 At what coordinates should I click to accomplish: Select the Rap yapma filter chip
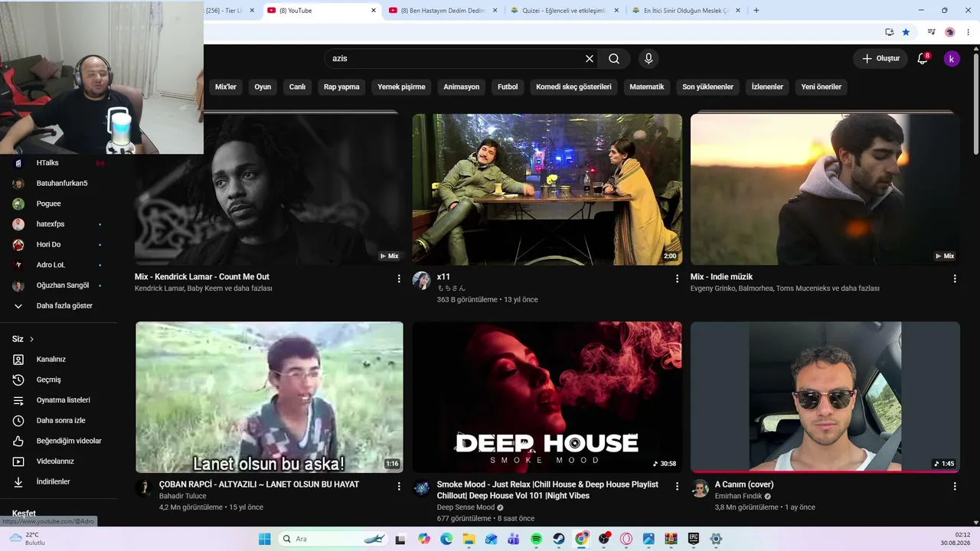341,87
